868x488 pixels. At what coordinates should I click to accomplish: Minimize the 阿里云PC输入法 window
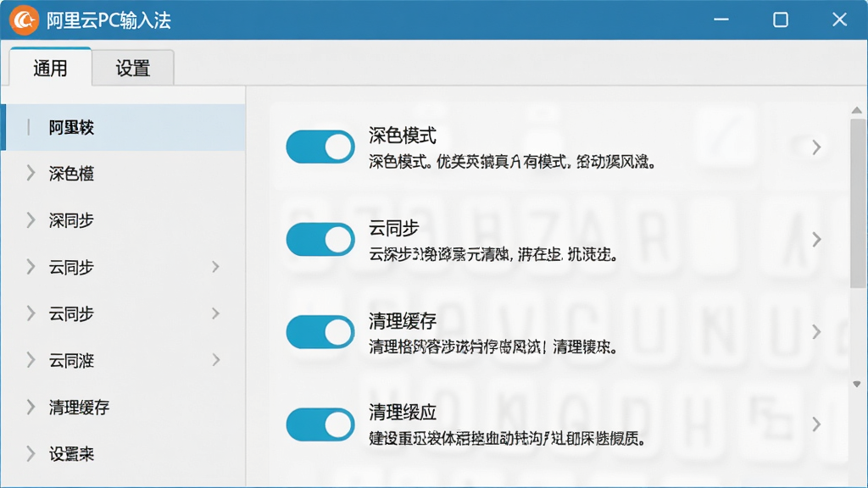[721, 20]
